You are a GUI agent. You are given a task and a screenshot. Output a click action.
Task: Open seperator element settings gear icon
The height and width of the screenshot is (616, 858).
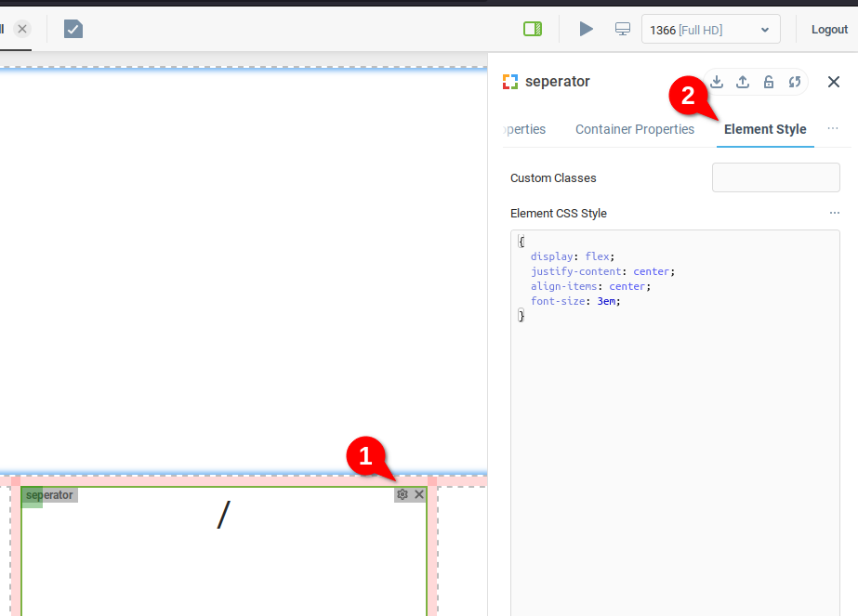[403, 494]
